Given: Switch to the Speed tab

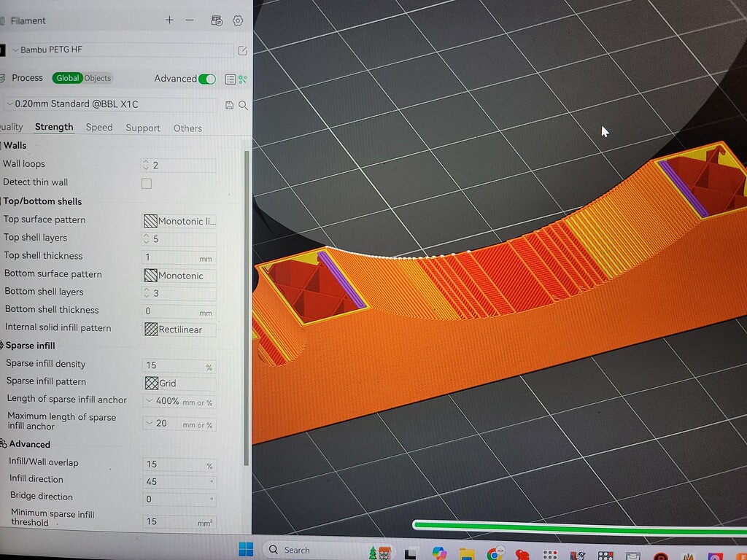Looking at the screenshot, I should click(99, 127).
